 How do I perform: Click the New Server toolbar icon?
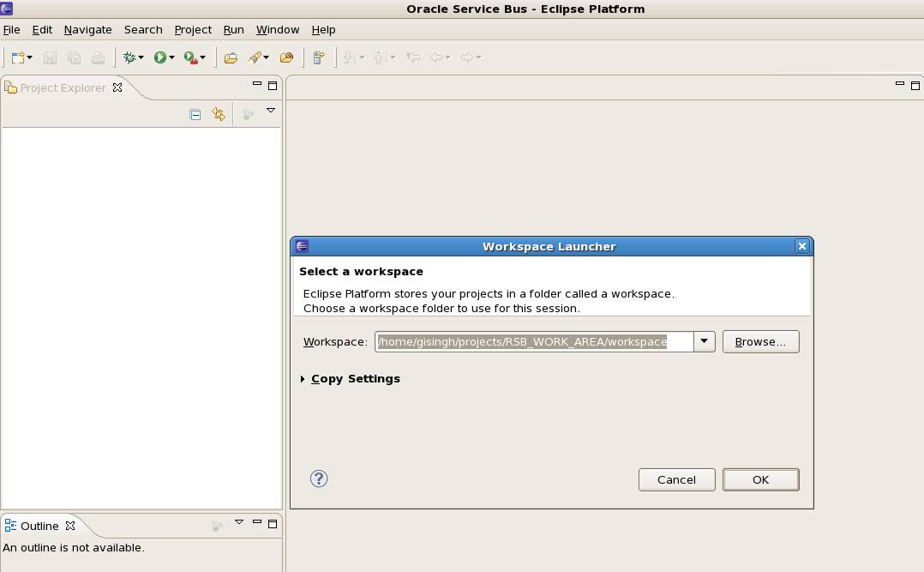[x=319, y=57]
